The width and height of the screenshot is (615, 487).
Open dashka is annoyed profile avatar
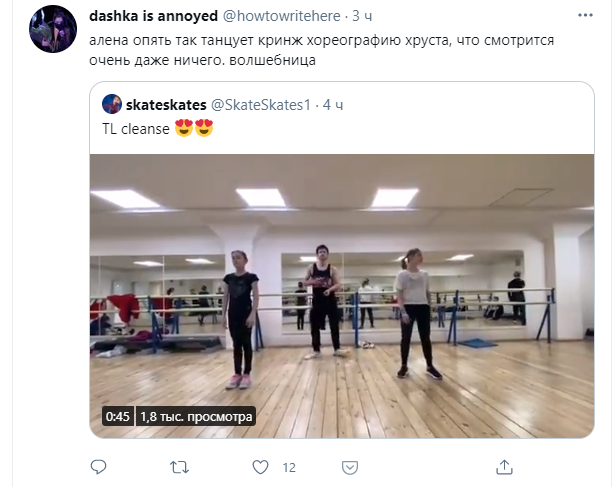pyautogui.click(x=53, y=29)
